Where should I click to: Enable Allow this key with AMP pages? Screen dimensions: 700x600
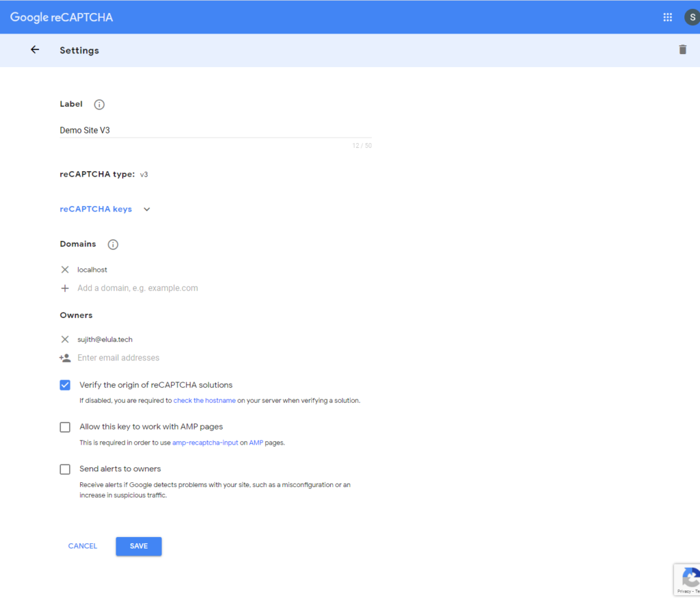click(x=65, y=427)
